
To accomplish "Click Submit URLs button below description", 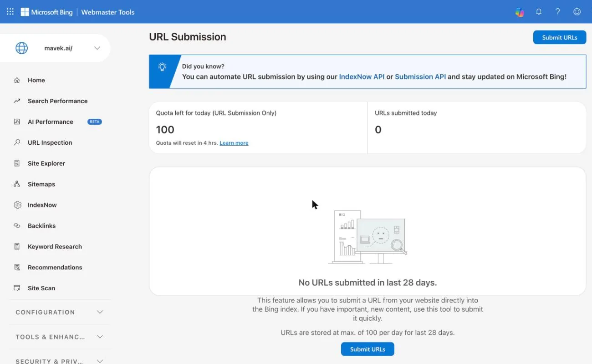I will pos(367,349).
